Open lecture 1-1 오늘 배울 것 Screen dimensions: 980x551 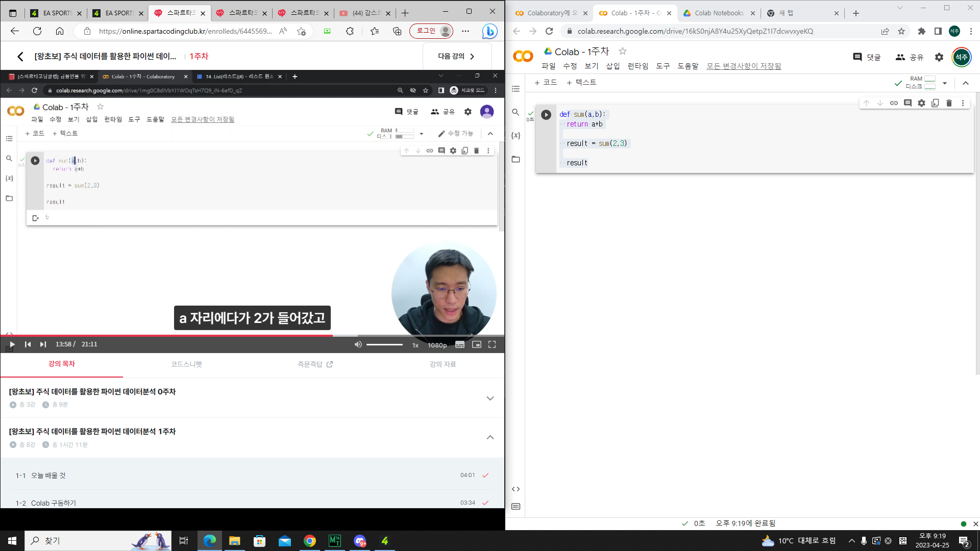252,475
